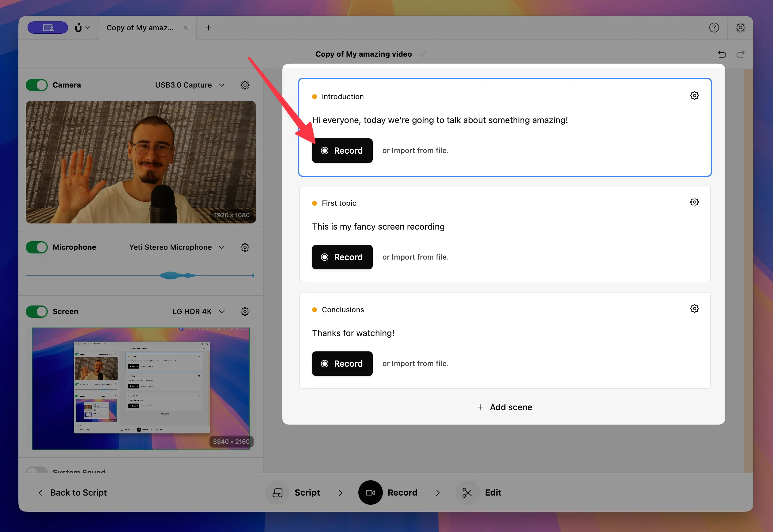Image resolution: width=773 pixels, height=532 pixels.
Task: Toggle the Screen switch off
Action: (37, 311)
